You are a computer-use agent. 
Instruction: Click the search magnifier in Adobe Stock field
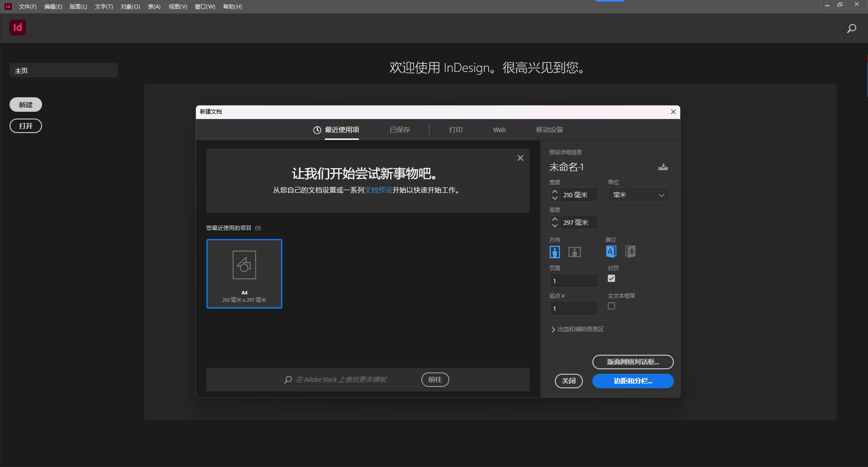(x=288, y=380)
